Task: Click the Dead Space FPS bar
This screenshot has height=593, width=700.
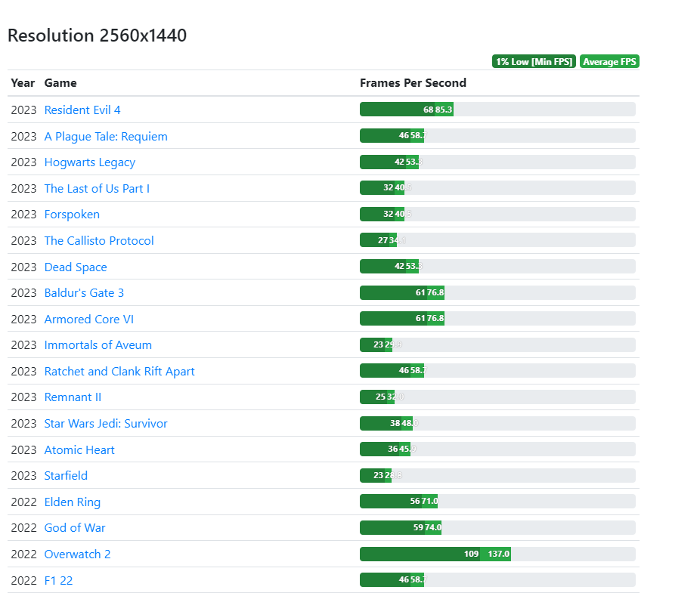Action: click(x=497, y=267)
